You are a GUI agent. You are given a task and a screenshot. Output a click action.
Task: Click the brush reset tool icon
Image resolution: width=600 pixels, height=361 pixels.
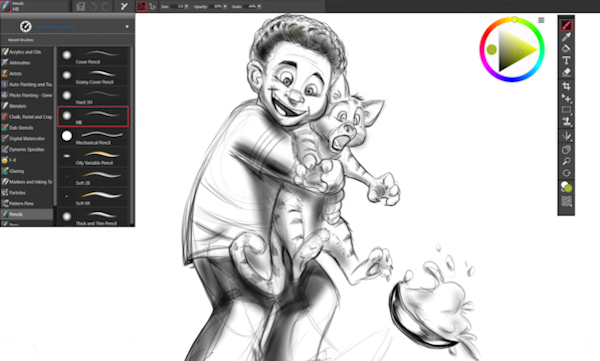tap(124, 7)
